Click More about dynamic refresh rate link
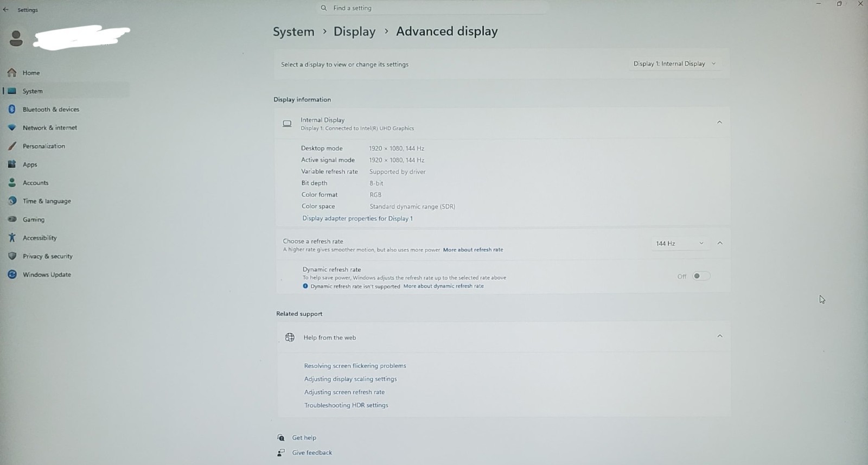 [x=443, y=286]
